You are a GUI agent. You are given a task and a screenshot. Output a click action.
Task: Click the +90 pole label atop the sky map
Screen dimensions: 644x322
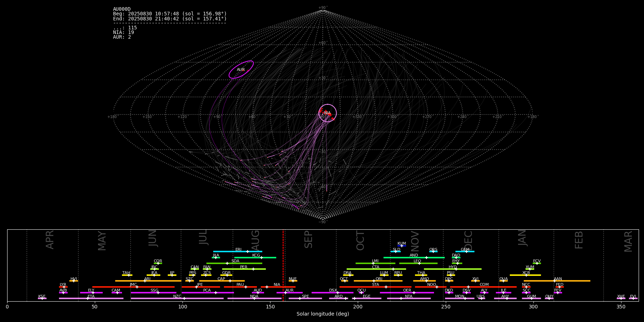click(322, 8)
